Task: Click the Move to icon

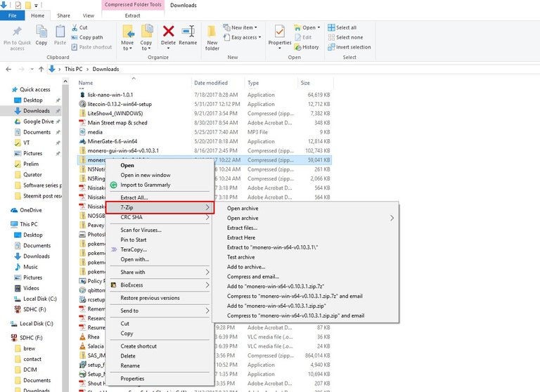Action: [x=128, y=35]
